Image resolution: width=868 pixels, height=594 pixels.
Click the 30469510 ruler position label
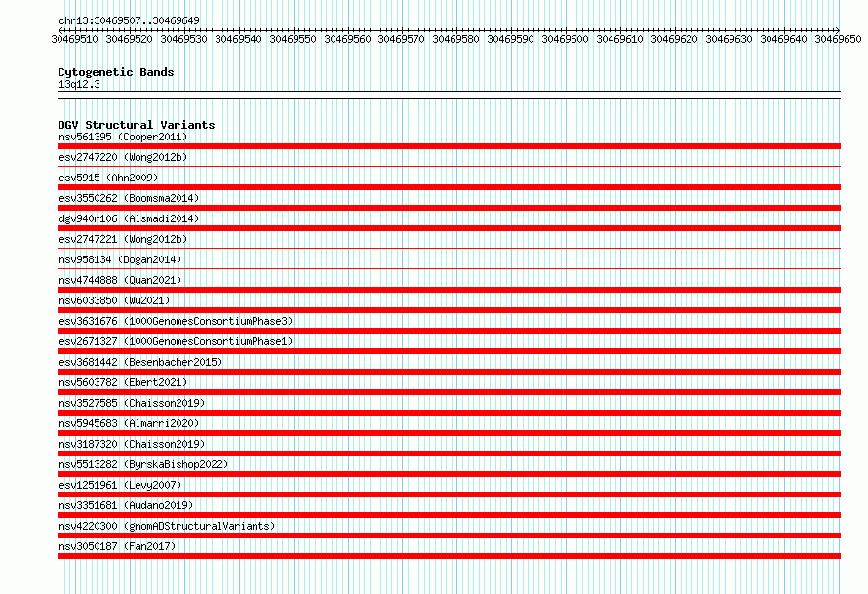click(75, 39)
